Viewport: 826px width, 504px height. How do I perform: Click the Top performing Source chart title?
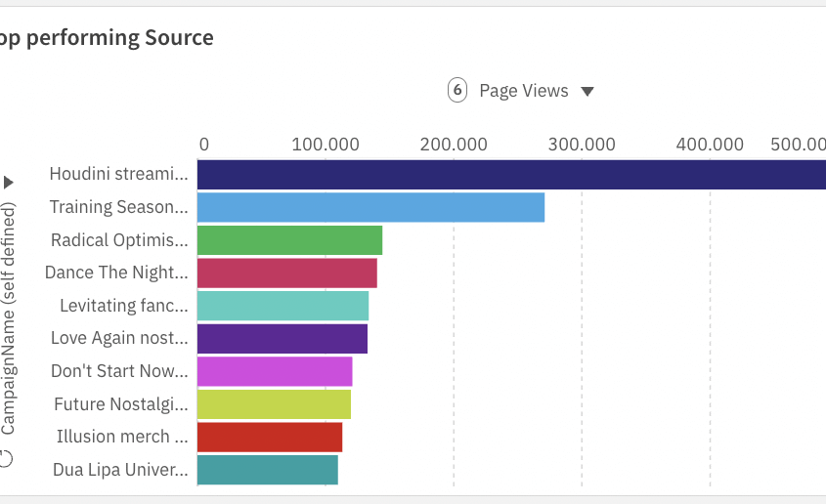click(108, 38)
